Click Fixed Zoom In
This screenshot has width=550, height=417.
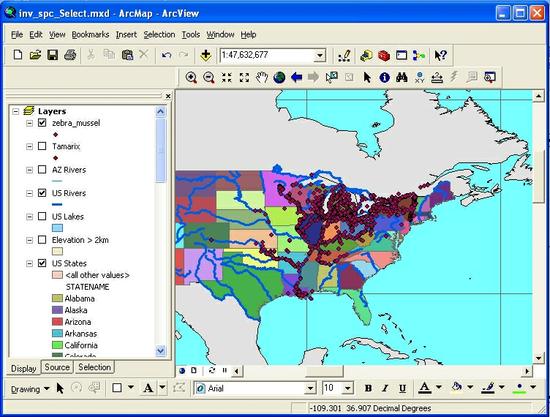227,78
